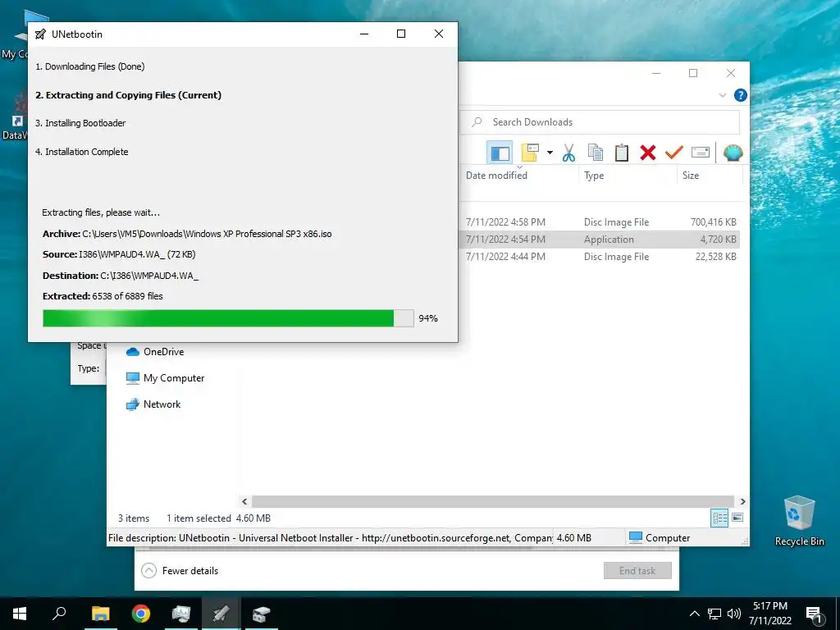Click the File description status bar text

[x=330, y=538]
